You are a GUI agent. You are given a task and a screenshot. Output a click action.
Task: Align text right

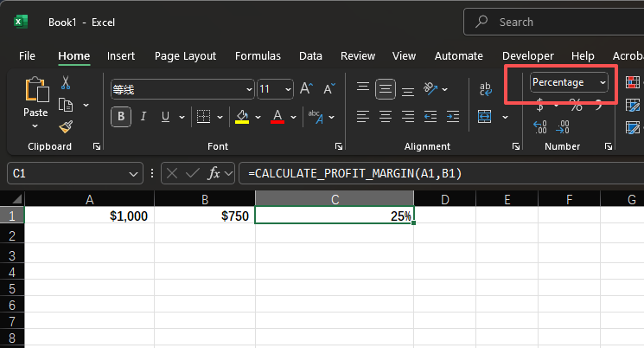(x=408, y=117)
